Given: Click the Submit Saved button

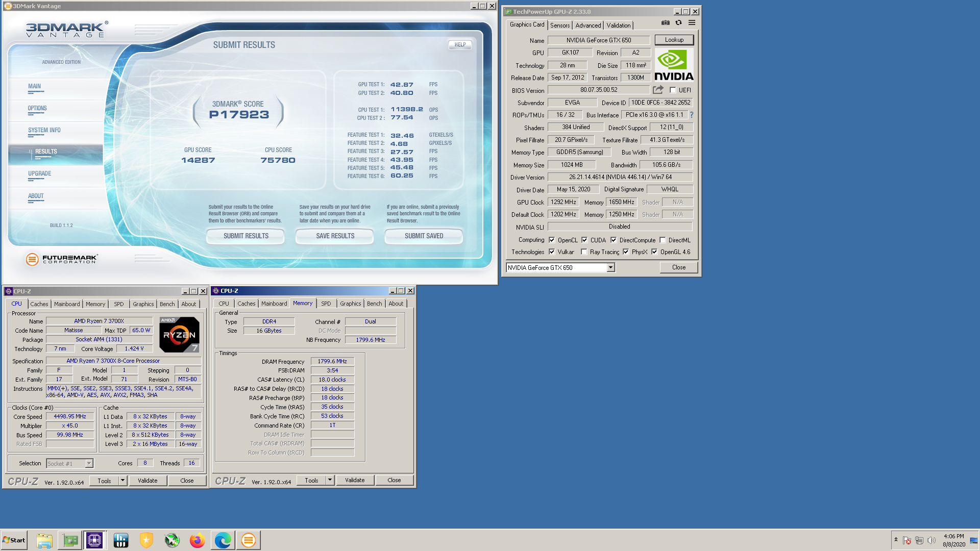Looking at the screenshot, I should coord(424,236).
